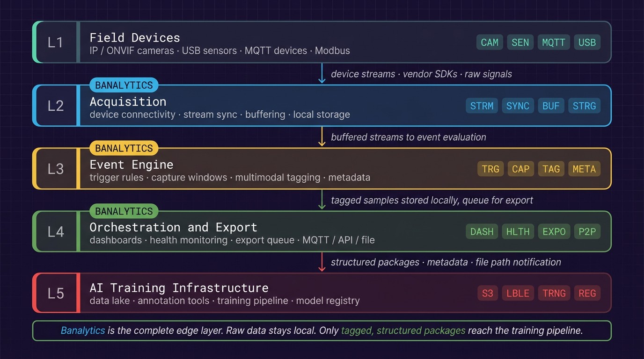Click the L2 layer label
This screenshot has width=644, height=359.
tap(56, 106)
